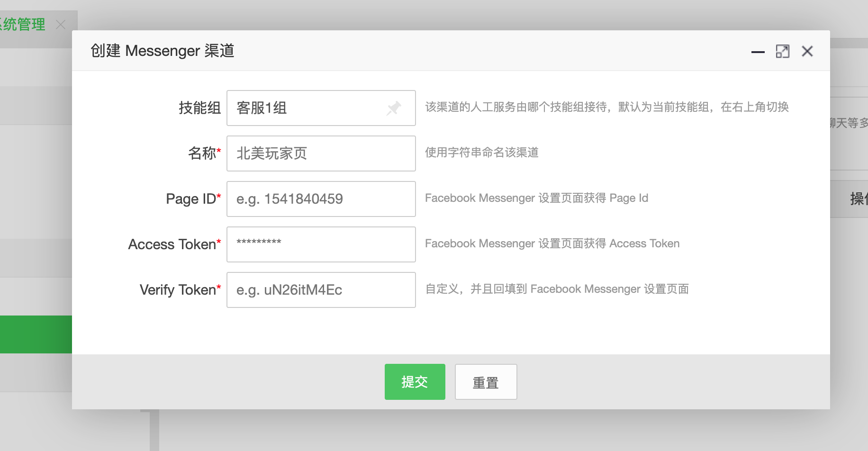Click hint text 使用字符串命名该渠道
Screen dimensions: 868x451
pyautogui.click(x=482, y=153)
